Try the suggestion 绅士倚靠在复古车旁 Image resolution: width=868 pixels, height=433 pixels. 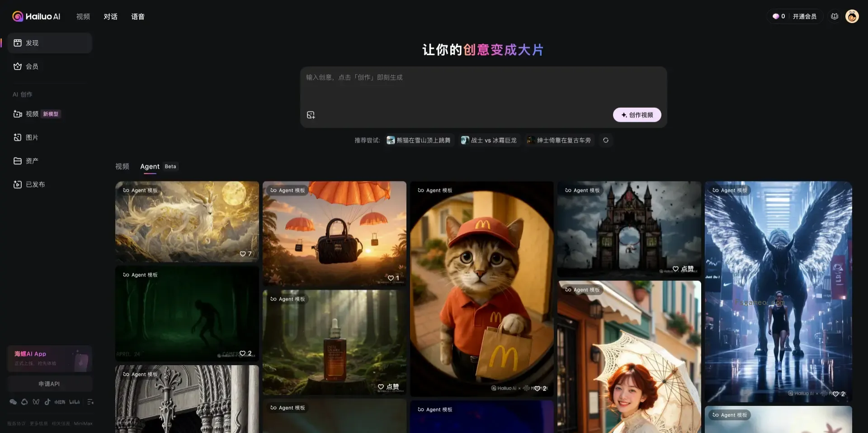(559, 140)
